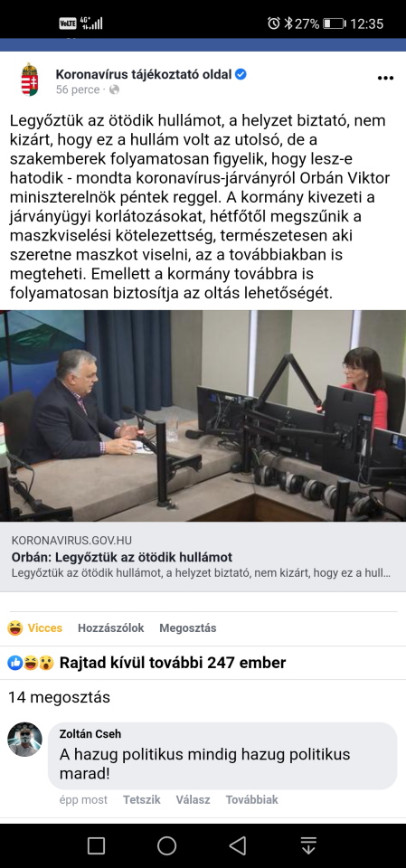Screen dimensions: 406x868
Task: Open the studio interview article thumbnail
Action: click(203, 416)
